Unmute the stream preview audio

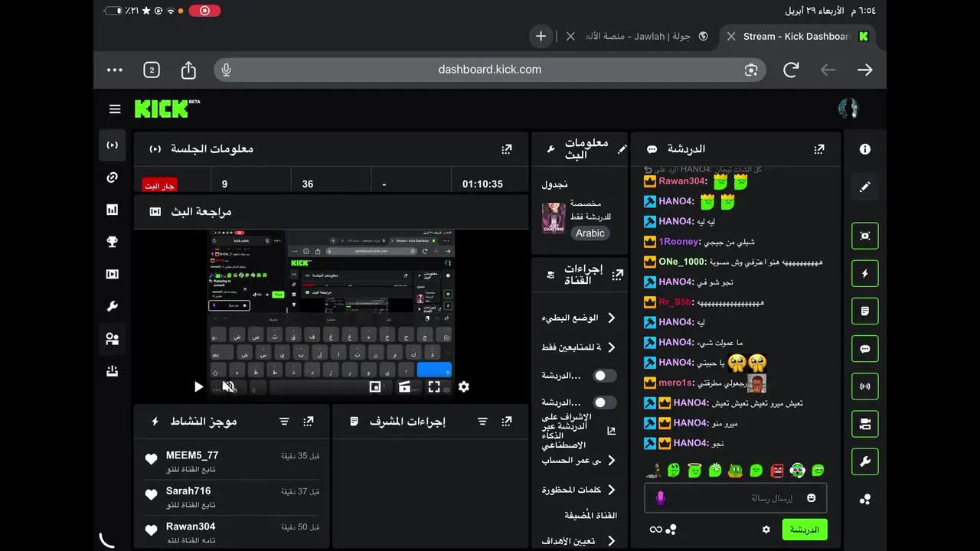pyautogui.click(x=227, y=387)
